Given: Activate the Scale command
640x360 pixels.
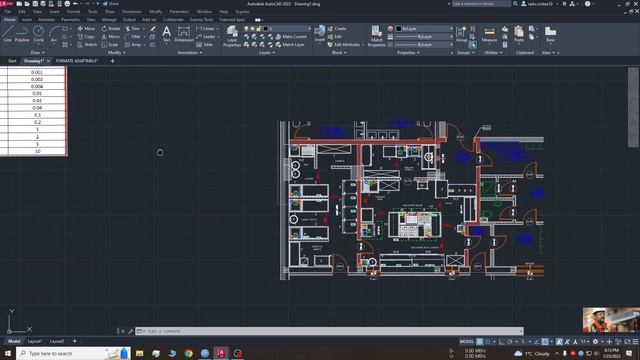Looking at the screenshot, I should [110, 44].
